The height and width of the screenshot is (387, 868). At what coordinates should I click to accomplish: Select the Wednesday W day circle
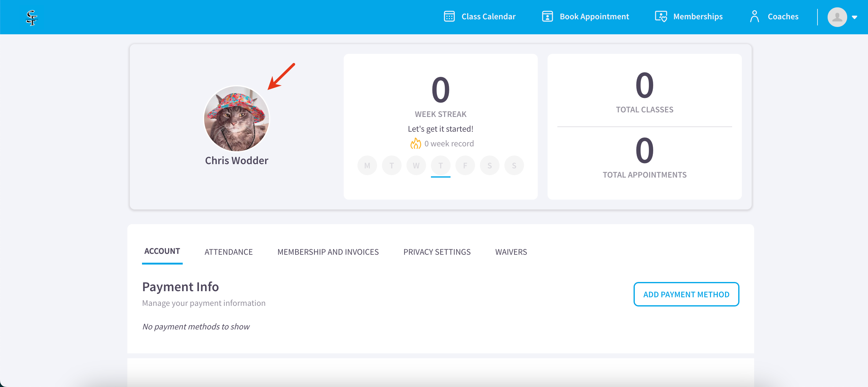point(416,166)
